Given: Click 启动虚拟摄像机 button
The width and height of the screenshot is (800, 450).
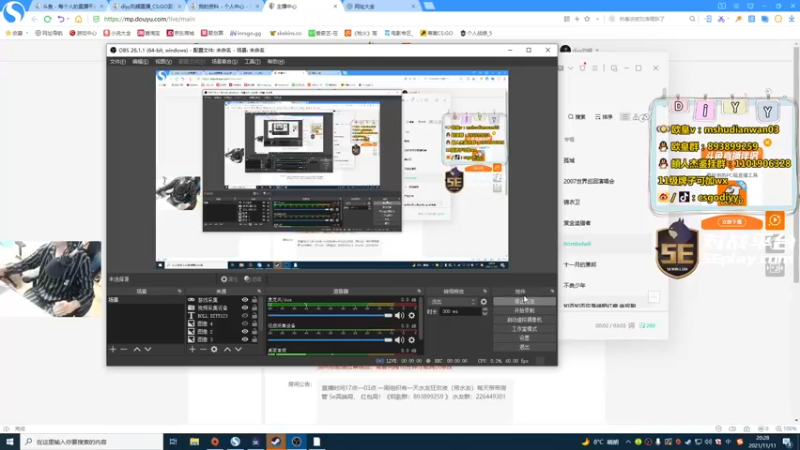Looking at the screenshot, I should click(x=524, y=319).
